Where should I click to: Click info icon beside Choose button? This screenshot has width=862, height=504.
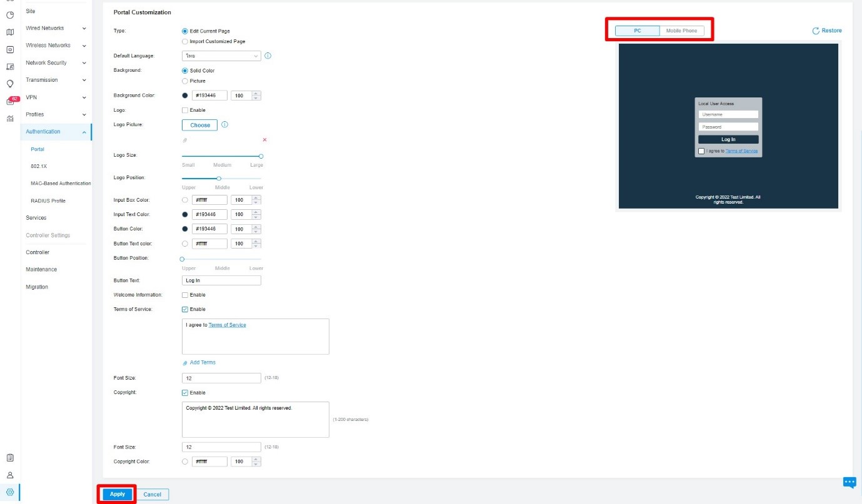tap(225, 124)
